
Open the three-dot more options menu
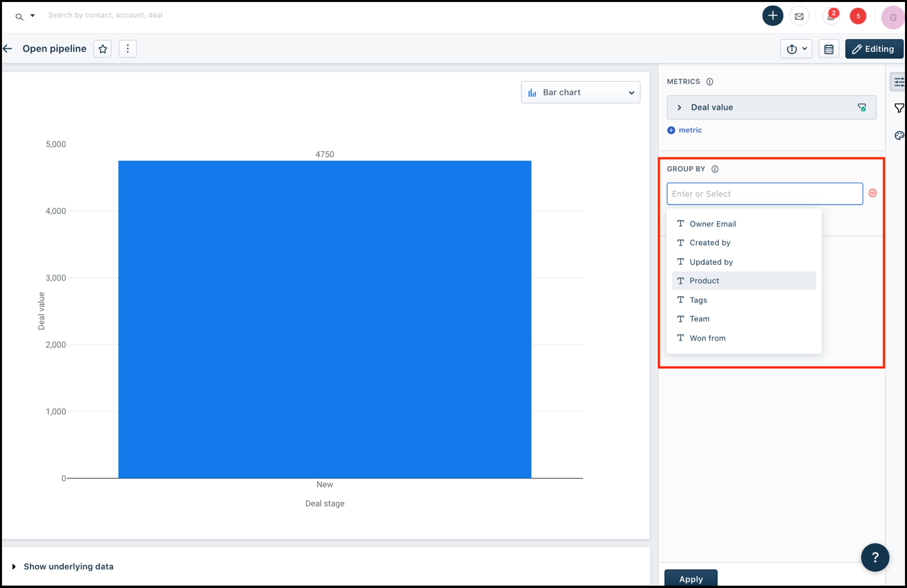coord(128,49)
